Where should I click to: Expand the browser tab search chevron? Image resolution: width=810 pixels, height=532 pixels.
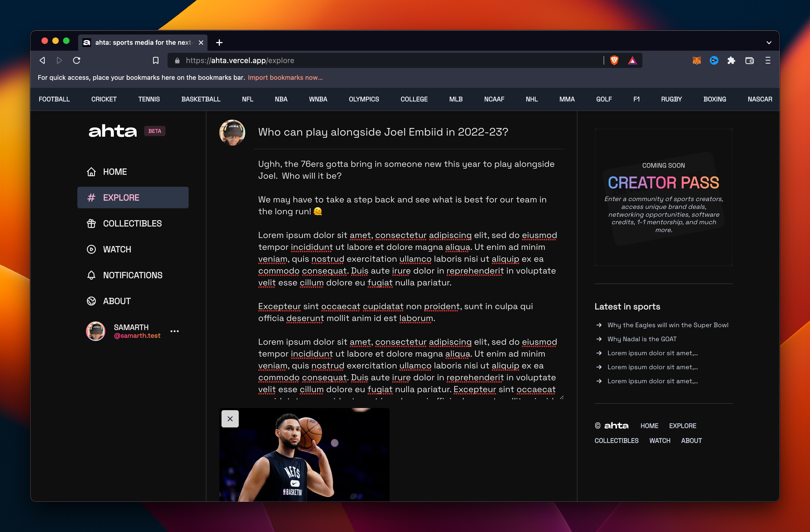click(x=769, y=42)
